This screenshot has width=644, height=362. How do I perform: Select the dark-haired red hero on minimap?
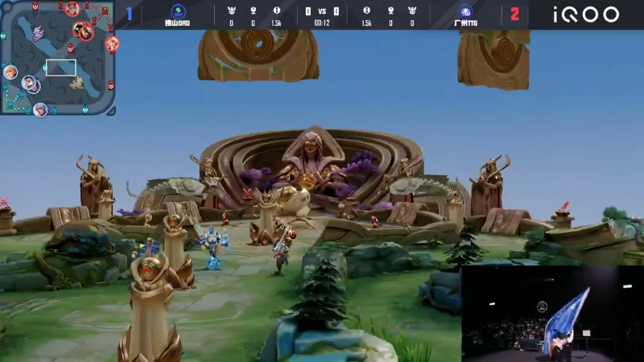pos(85,32)
